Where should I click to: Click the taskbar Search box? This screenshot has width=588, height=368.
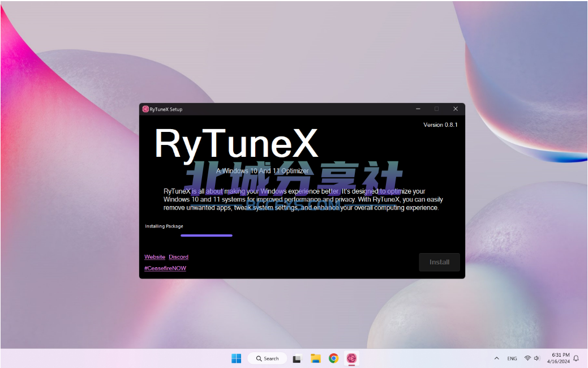[x=267, y=358]
